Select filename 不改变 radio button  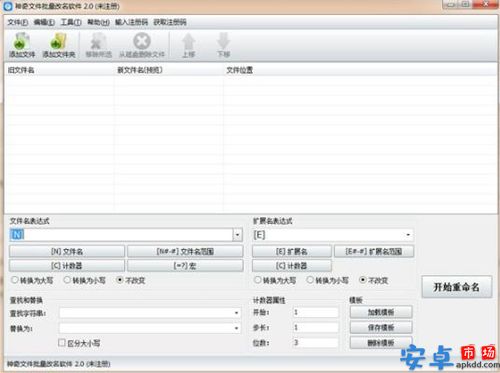click(120, 280)
